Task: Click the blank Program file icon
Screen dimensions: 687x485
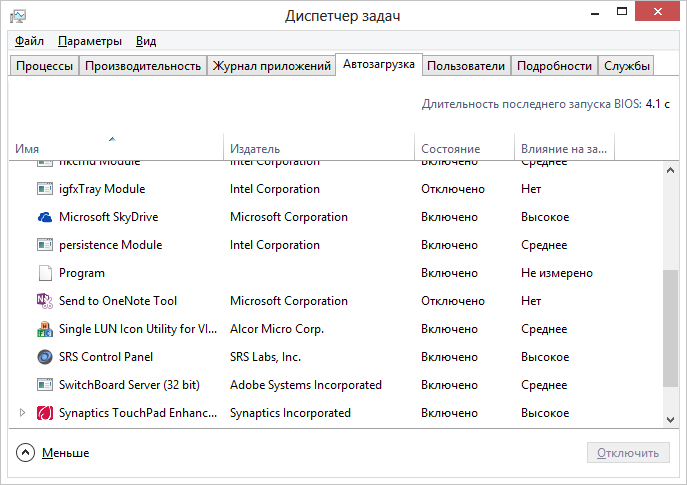Action: (45, 273)
